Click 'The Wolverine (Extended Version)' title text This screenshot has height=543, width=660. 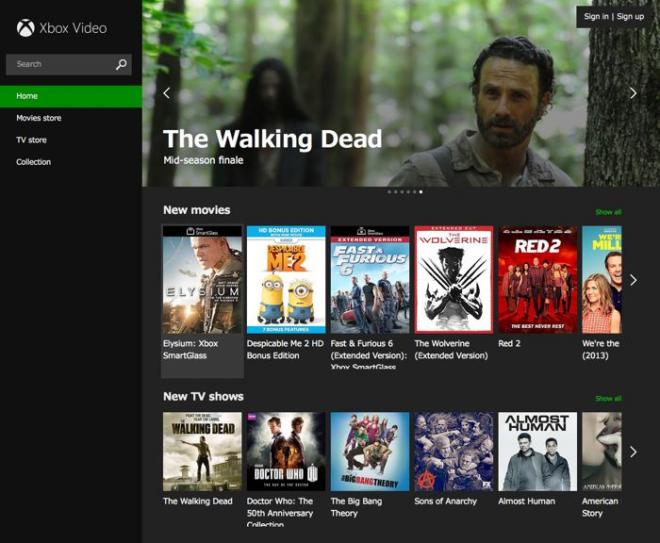(x=451, y=349)
